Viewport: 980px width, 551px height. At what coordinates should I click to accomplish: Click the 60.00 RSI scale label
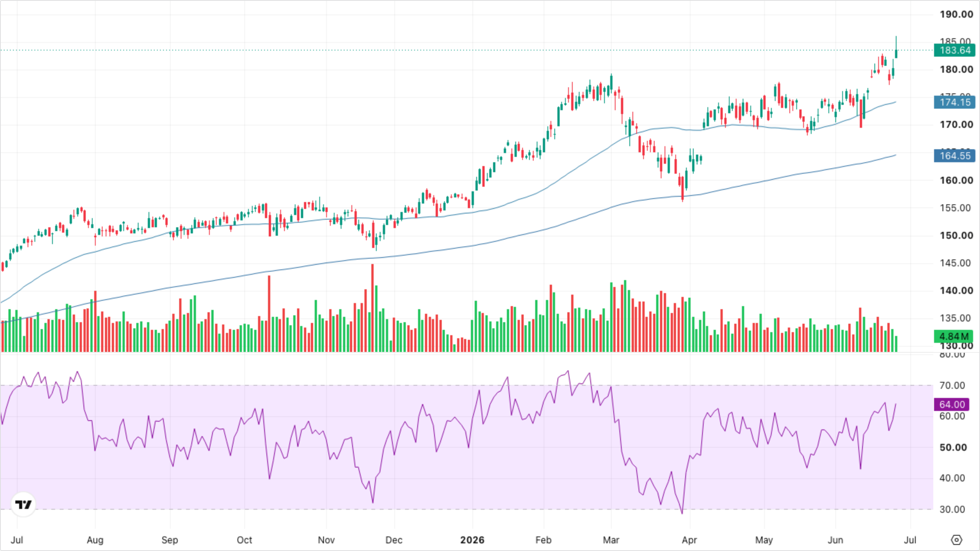coord(952,416)
